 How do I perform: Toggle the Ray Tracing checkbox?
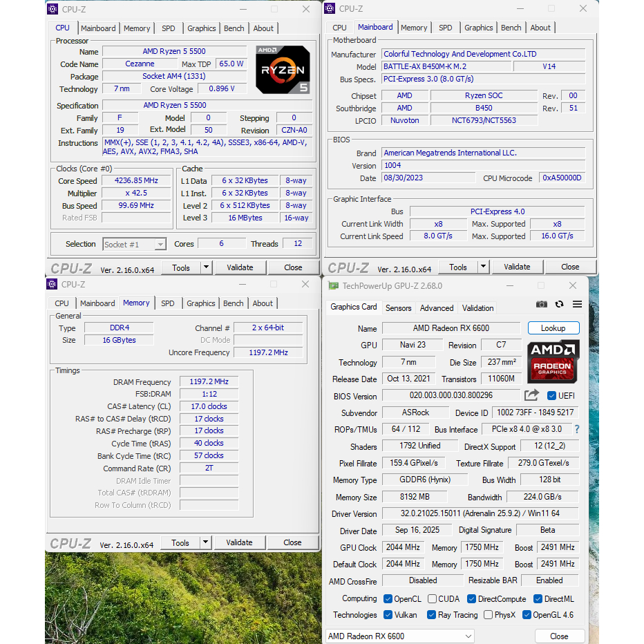point(431,615)
